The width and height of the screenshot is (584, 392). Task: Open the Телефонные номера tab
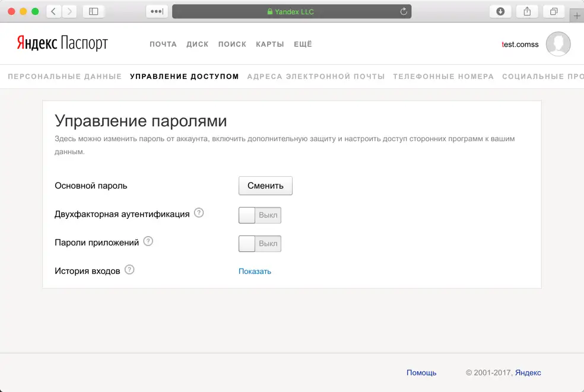pos(443,77)
